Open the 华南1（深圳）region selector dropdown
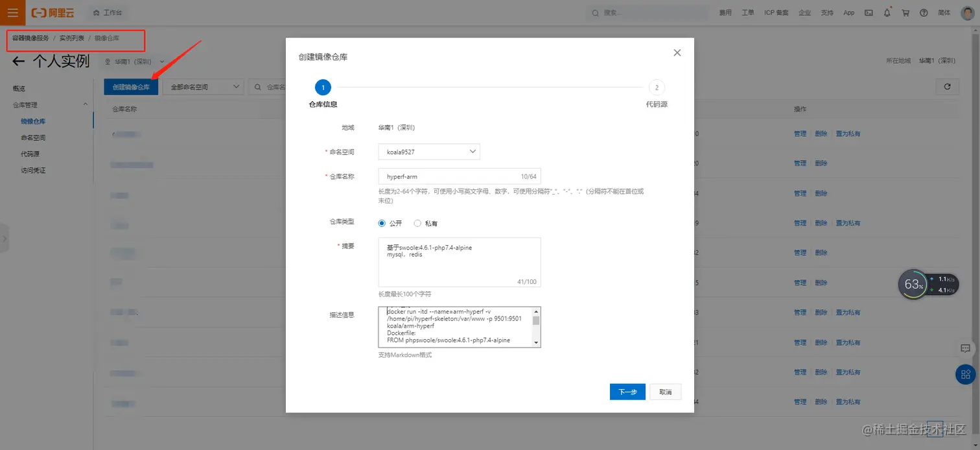Image resolution: width=980 pixels, height=450 pixels. [135, 62]
